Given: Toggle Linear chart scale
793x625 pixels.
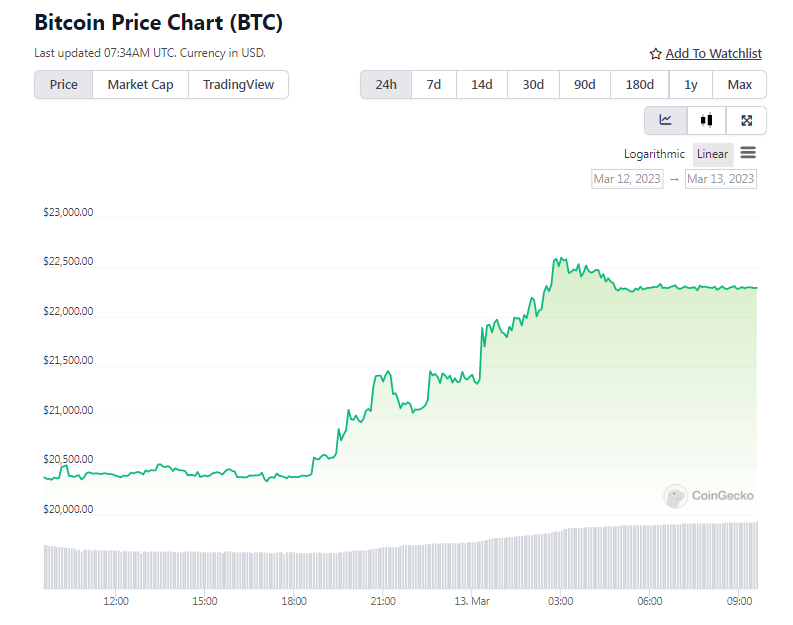Looking at the screenshot, I should click(x=713, y=154).
